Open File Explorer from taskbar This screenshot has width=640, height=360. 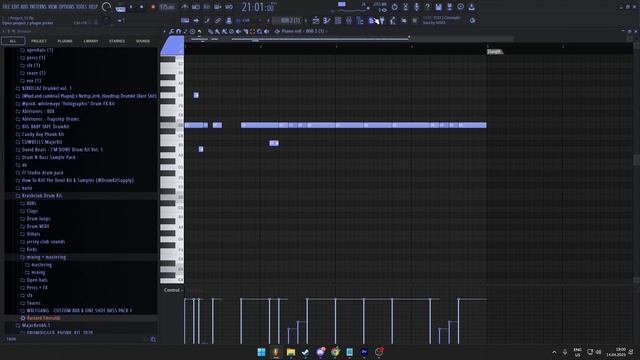coord(291,352)
